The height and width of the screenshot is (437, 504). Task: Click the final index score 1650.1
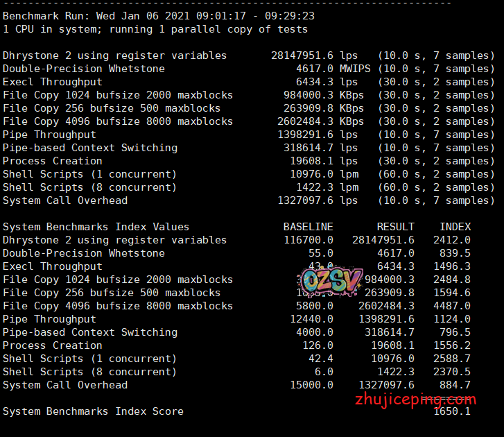(452, 412)
